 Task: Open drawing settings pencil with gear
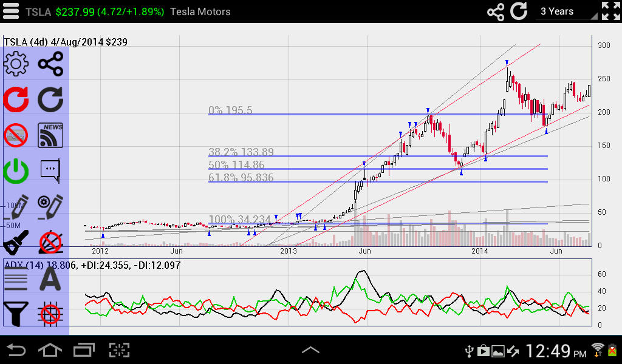click(50, 207)
